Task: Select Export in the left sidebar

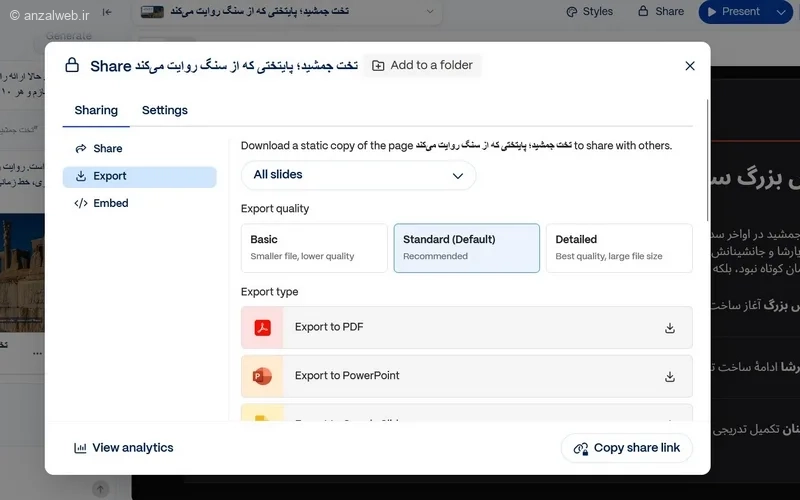Action: tap(139, 177)
